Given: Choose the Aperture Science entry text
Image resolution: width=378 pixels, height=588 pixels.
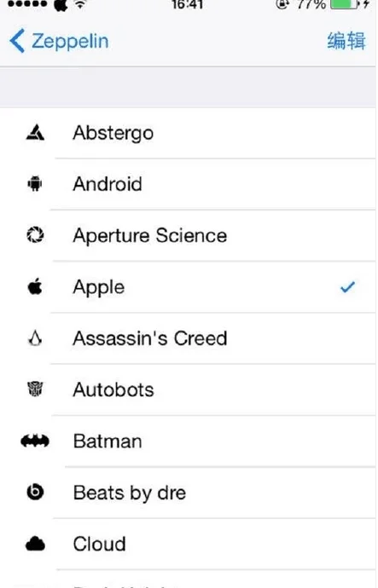Looking at the screenshot, I should click(x=150, y=236).
